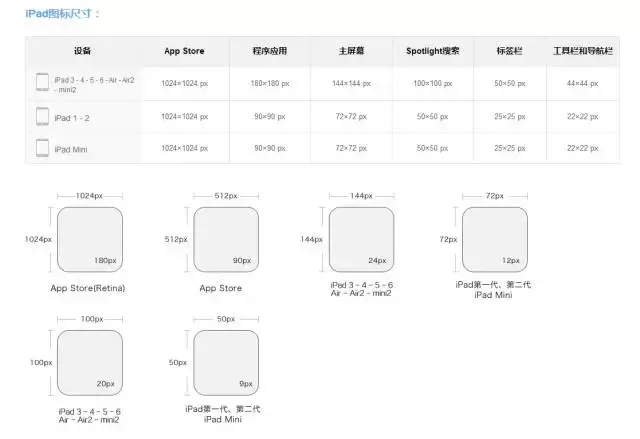Click the iPad Mini device icon

(42, 148)
